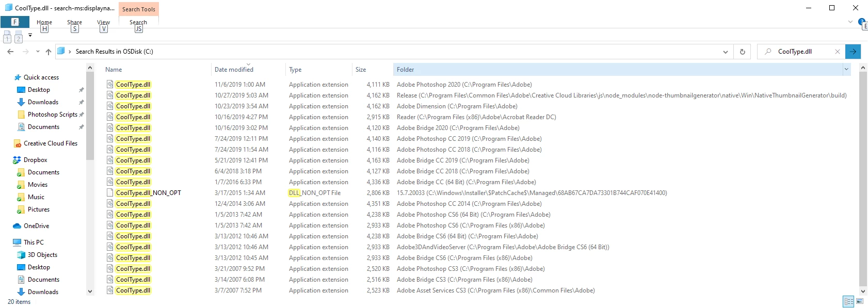Open the Folder column filter dropdown
868x308 pixels.
pos(846,70)
